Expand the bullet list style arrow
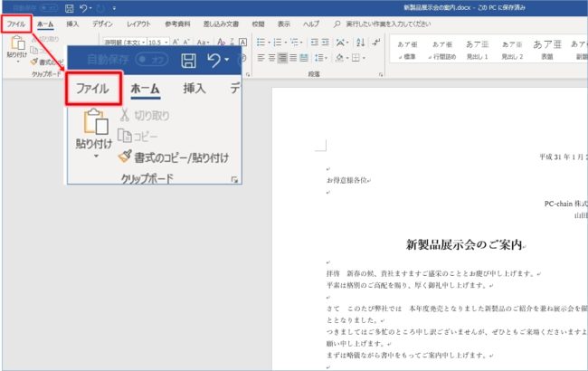The width and height of the screenshot is (588, 371). tap(269, 43)
